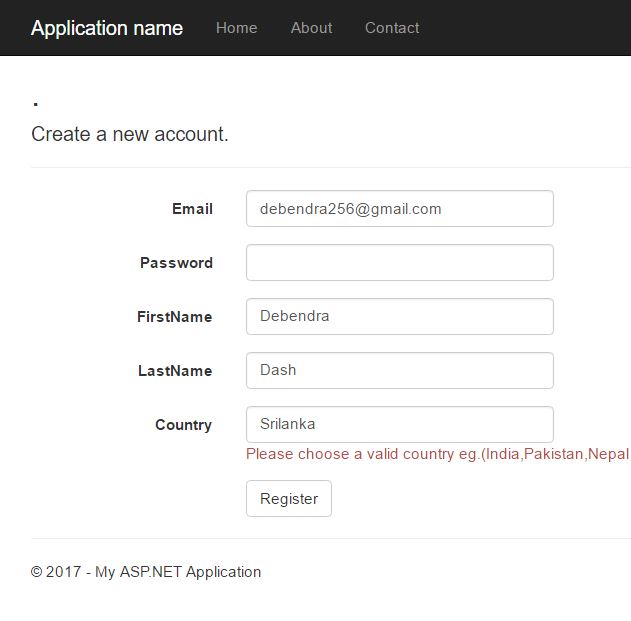Click empty dark navbar area right of Contact
Screen dimensions: 631x621
pyautogui.click(x=530, y=28)
